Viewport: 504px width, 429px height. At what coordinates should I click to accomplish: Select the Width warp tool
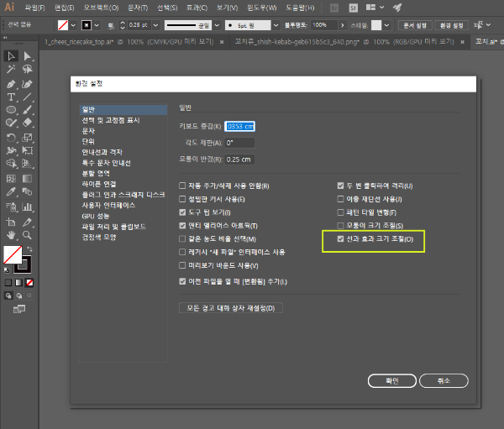pos(11,151)
